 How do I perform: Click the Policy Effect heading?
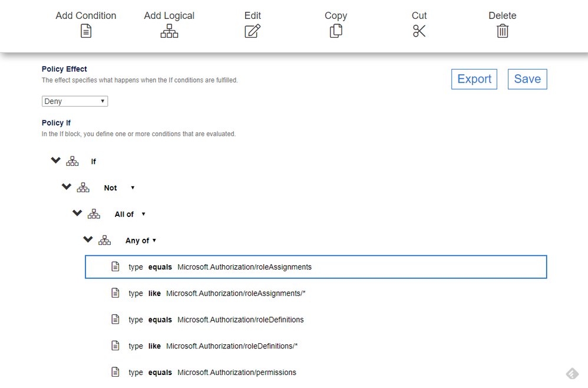click(x=64, y=69)
